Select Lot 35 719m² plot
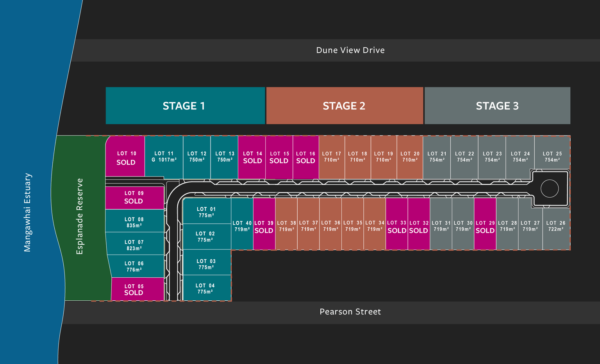The width and height of the screenshot is (600, 364). click(352, 224)
